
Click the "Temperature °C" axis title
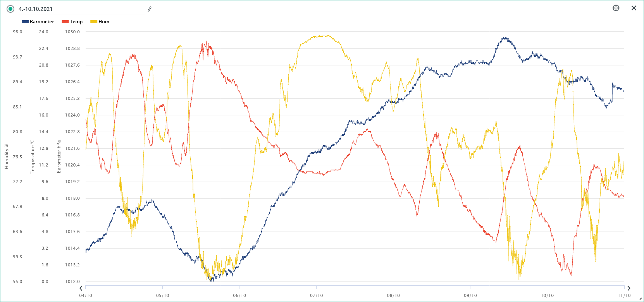tap(33, 156)
